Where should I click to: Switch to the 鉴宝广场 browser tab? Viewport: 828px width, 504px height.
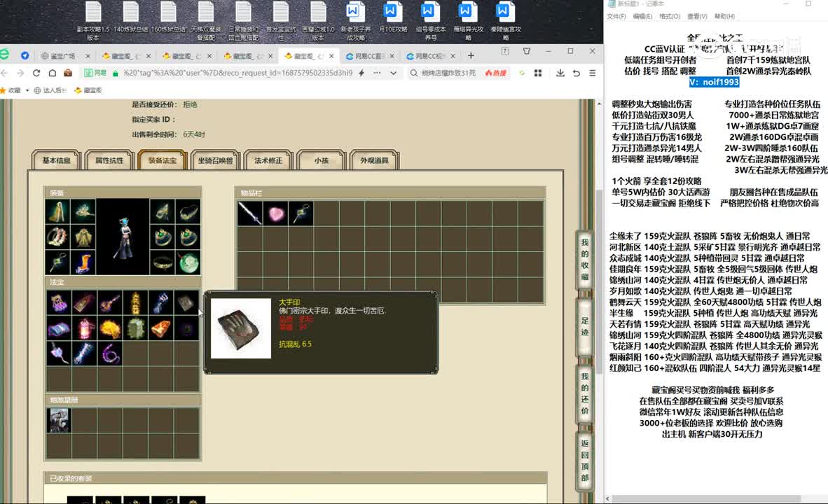(x=64, y=56)
